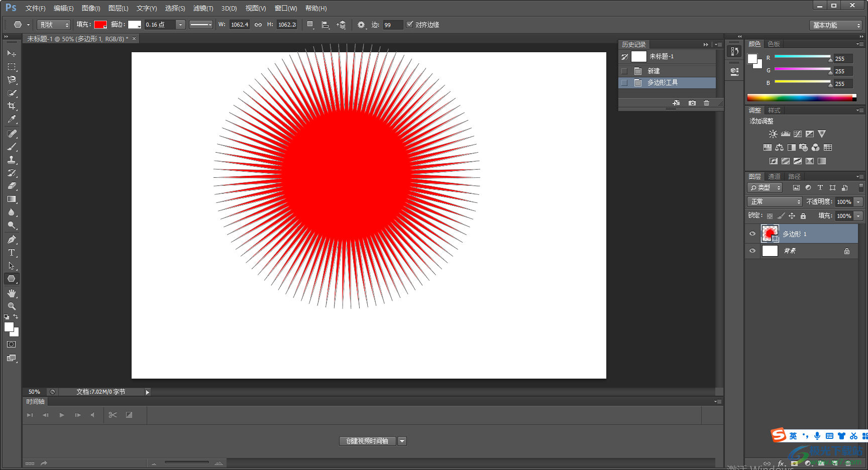Image resolution: width=868 pixels, height=470 pixels.
Task: Click the stroke color white swatch
Action: tap(135, 25)
